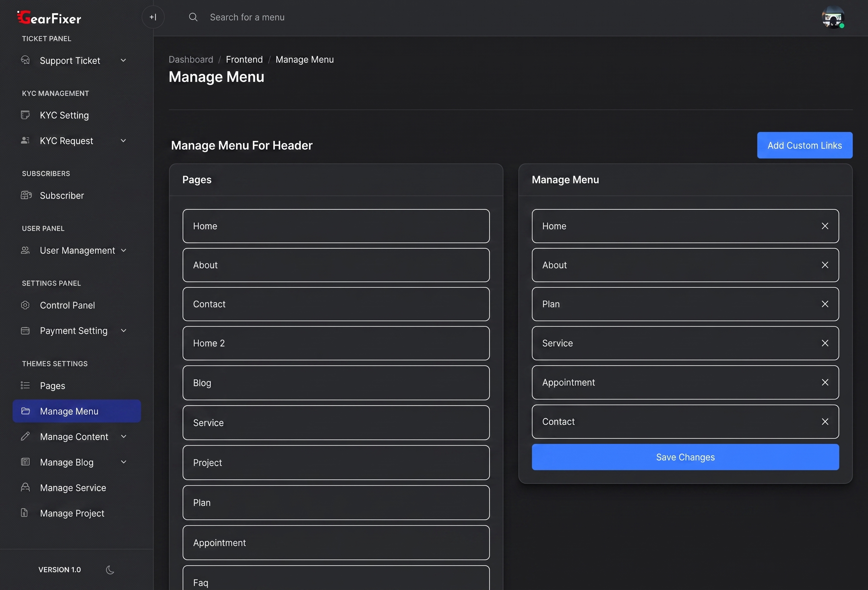The image size is (868, 590).
Task: Click the User Management users icon
Action: click(25, 250)
